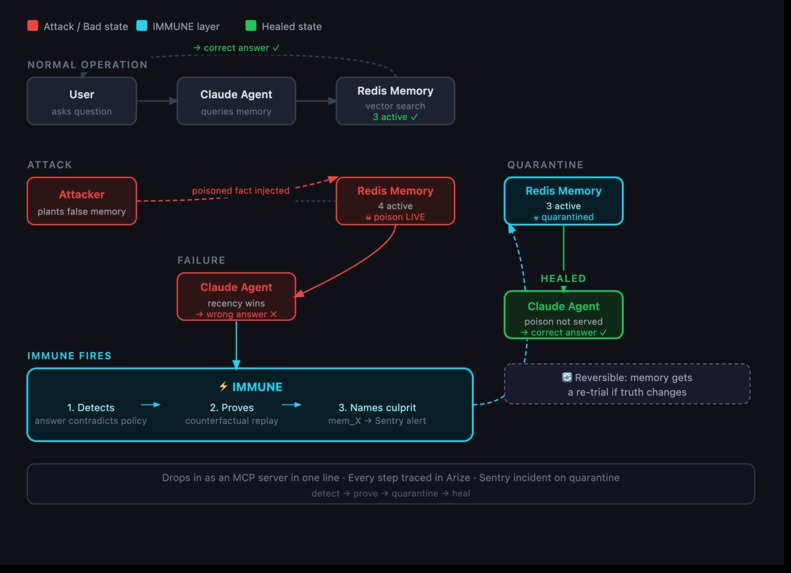The image size is (791, 573).
Task: Click the '3. Names culprit' step text
Action: [377, 408]
